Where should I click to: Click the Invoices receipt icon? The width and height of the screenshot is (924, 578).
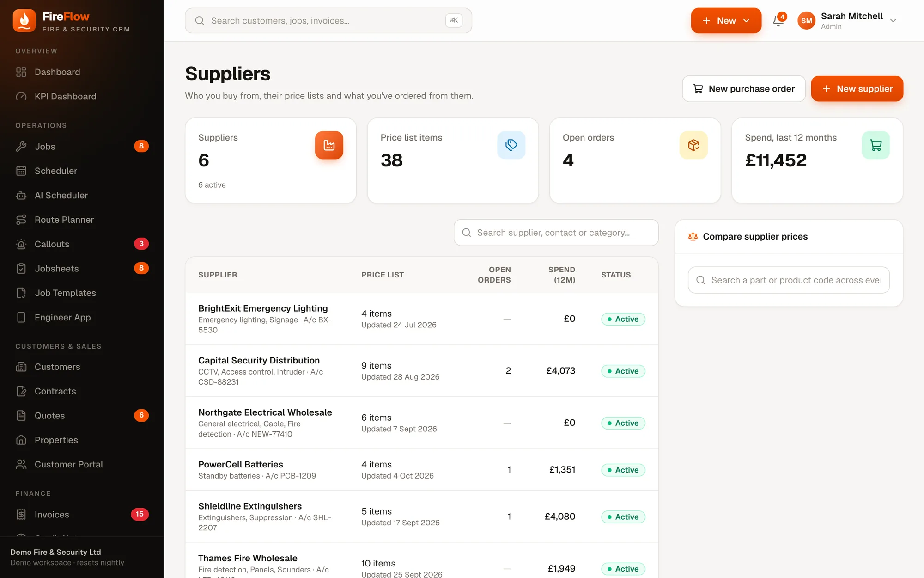[21, 515]
